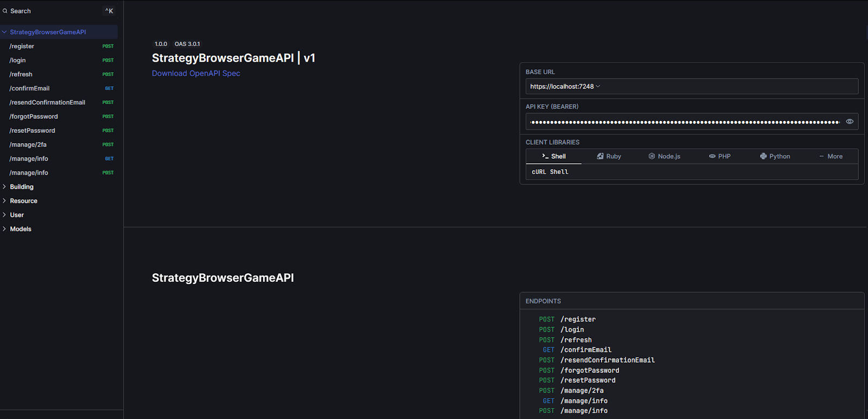
Task: Click POST /manage/info in Endpoints list
Action: (573, 410)
